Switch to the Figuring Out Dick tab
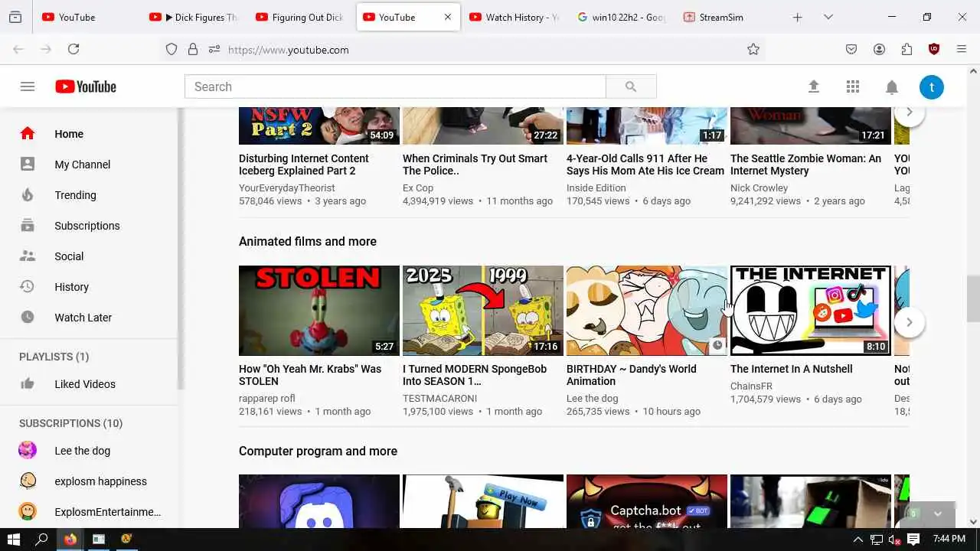This screenshot has width=980, height=551. [300, 17]
